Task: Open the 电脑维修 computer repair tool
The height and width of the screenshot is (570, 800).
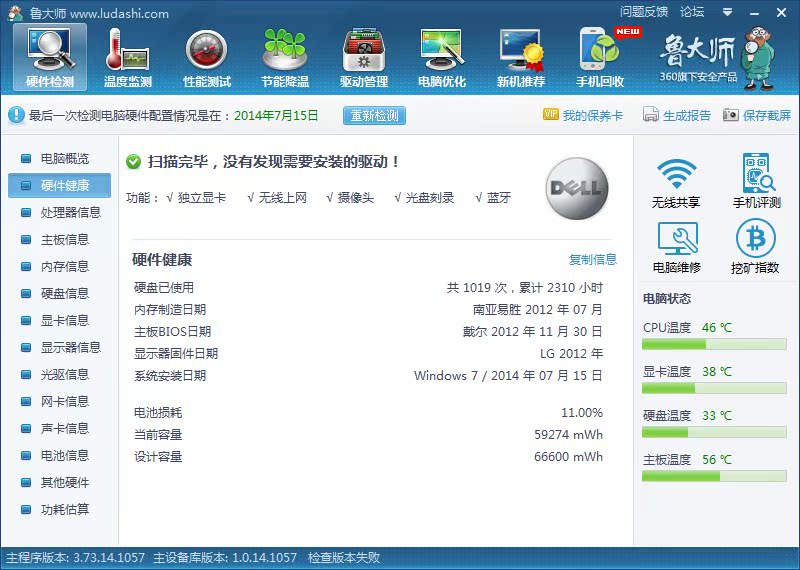Action: coord(677,248)
